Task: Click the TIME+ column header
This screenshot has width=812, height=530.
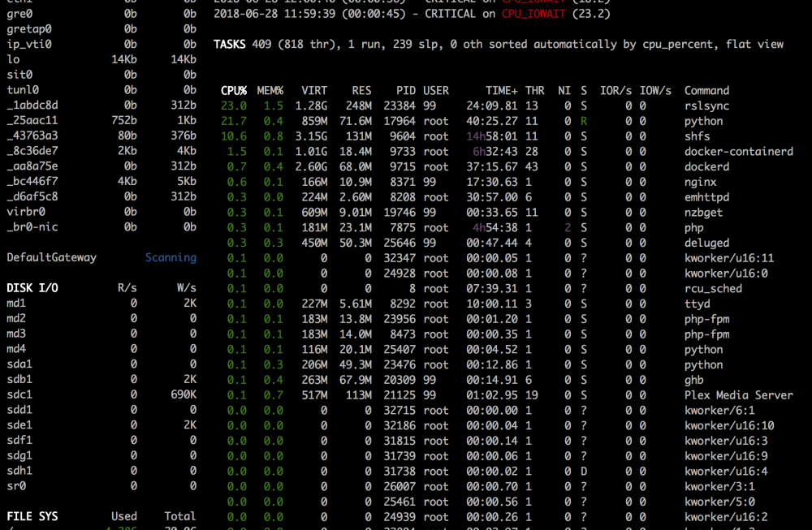Action: click(501, 91)
